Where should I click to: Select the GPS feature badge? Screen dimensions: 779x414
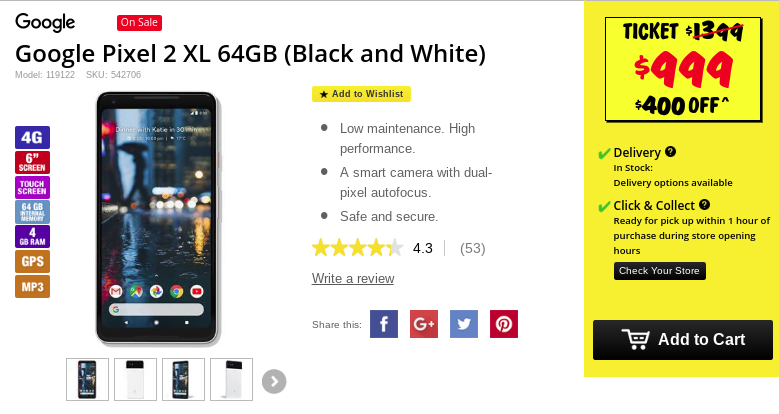tap(32, 261)
